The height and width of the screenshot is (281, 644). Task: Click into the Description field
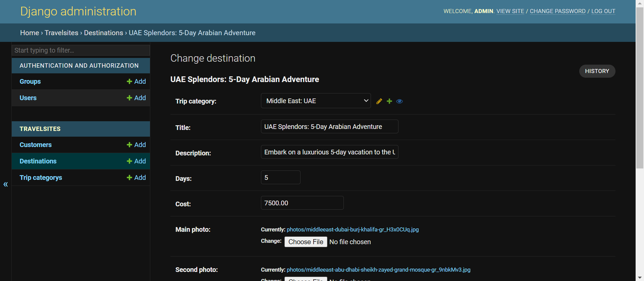[x=329, y=152]
